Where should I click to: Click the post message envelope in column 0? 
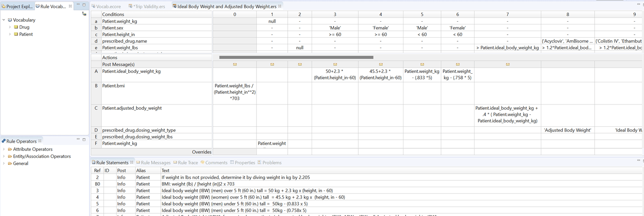(234, 64)
